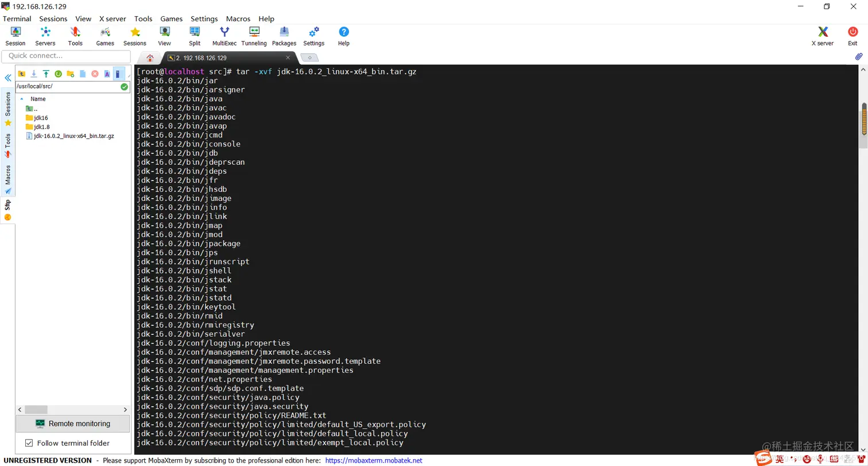Click the Remote monitoring button

[x=73, y=423]
